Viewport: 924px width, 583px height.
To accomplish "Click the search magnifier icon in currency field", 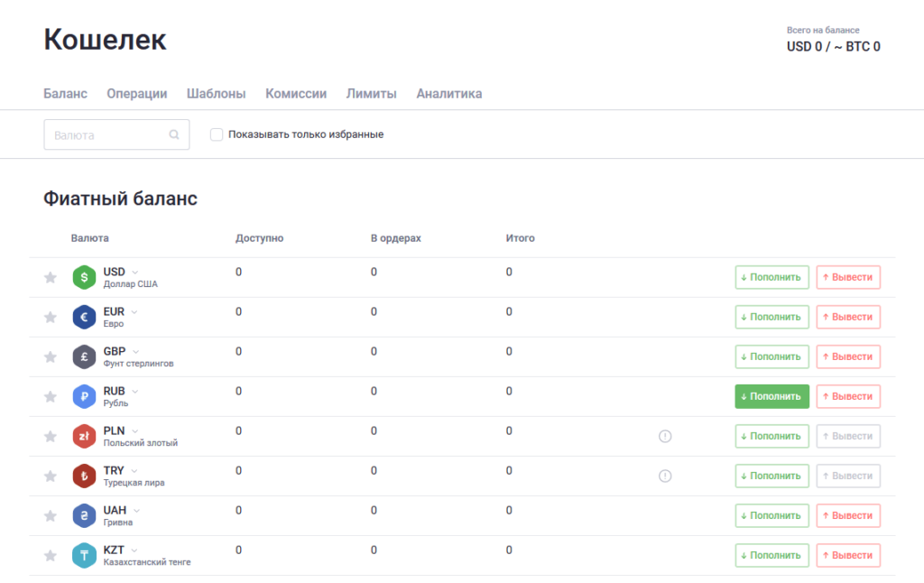I will [x=174, y=135].
